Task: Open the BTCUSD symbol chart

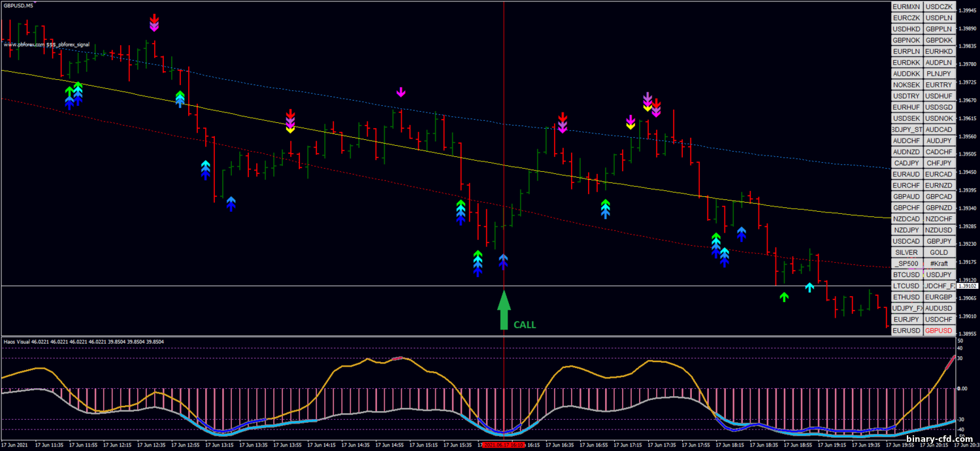Action: 906,275
